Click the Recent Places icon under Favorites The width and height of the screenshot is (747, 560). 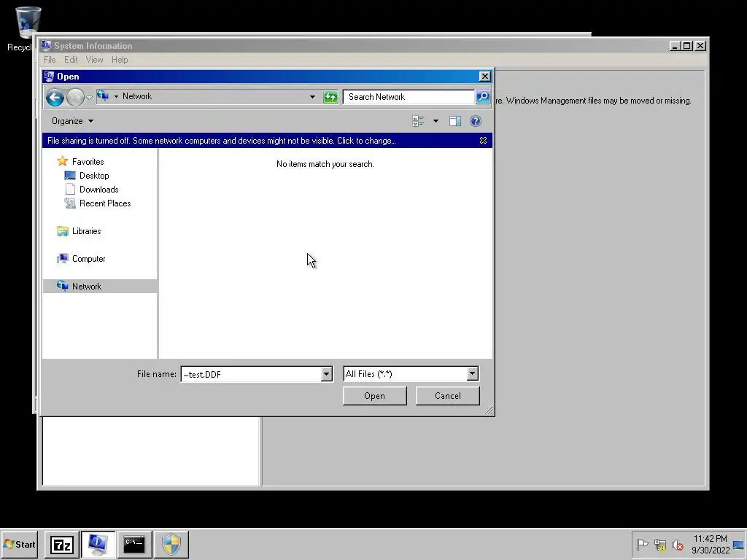(x=70, y=203)
